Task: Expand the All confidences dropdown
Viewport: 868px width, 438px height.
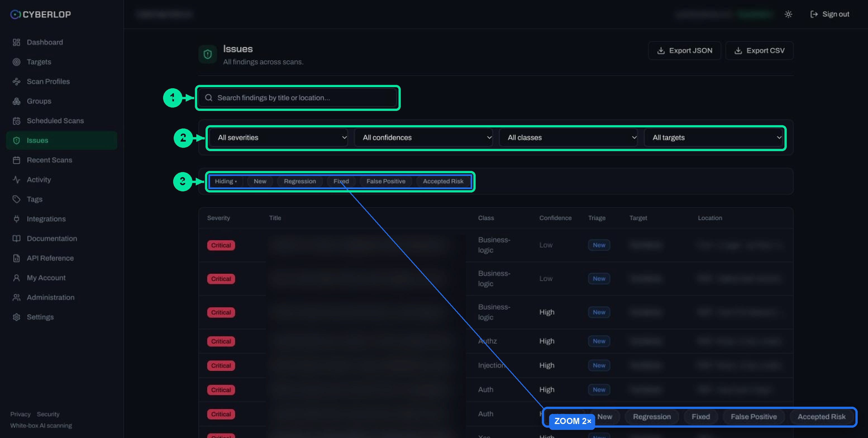Action: (x=424, y=137)
